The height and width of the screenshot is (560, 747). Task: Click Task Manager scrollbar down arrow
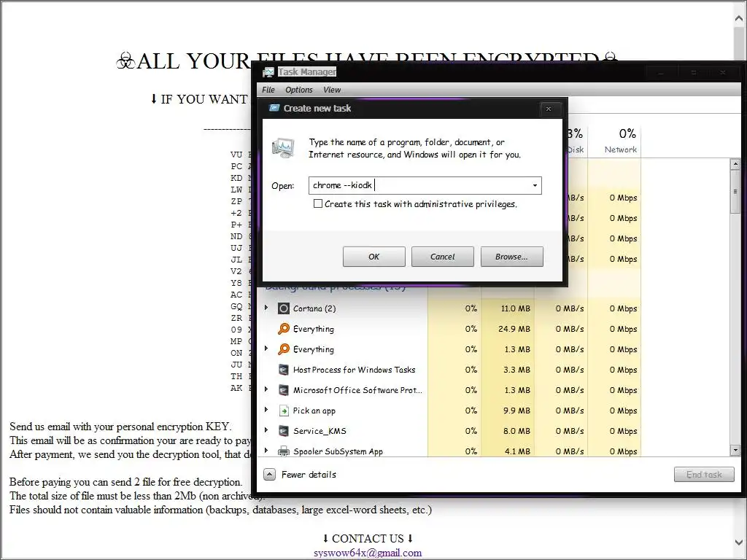[735, 450]
